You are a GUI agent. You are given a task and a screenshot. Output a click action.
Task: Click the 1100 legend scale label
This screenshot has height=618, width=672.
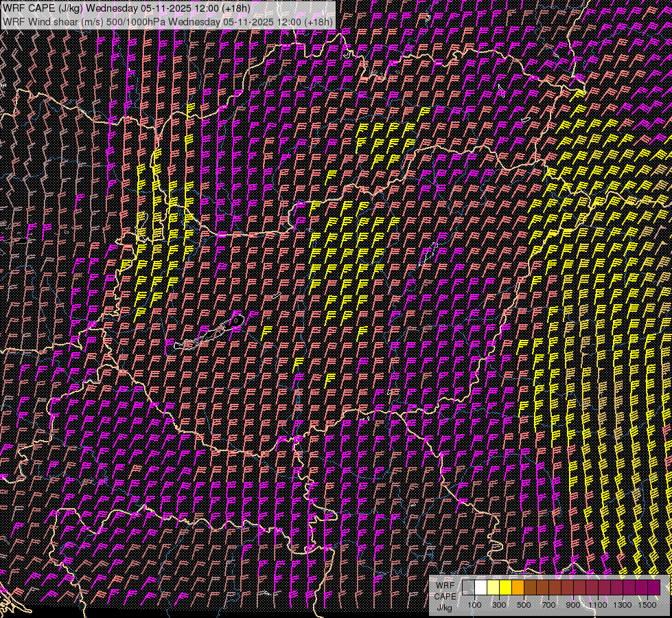point(598,604)
